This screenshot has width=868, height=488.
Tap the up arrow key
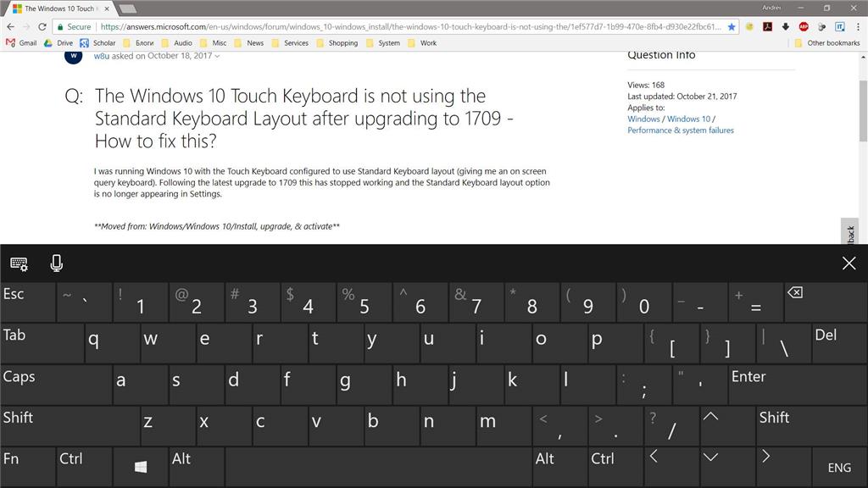tap(727, 425)
